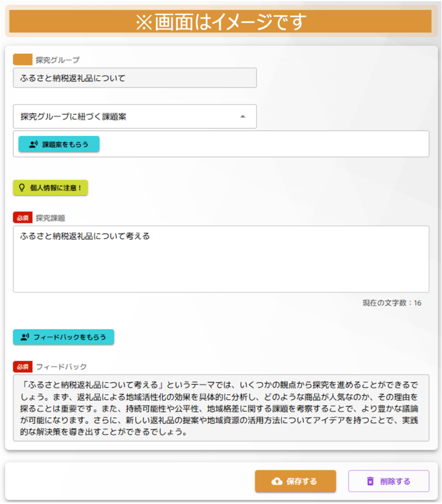Click the person-speaking icon on 課題案をもらう

click(x=33, y=145)
